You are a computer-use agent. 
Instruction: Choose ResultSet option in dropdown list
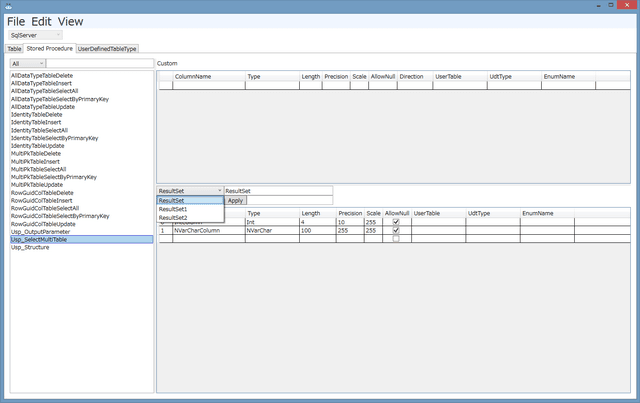pyautogui.click(x=190, y=200)
